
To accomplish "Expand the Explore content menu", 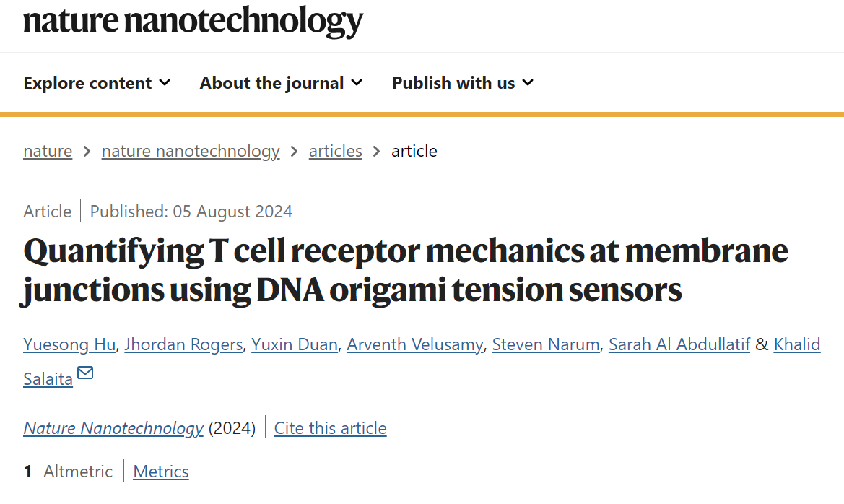I will (x=97, y=83).
